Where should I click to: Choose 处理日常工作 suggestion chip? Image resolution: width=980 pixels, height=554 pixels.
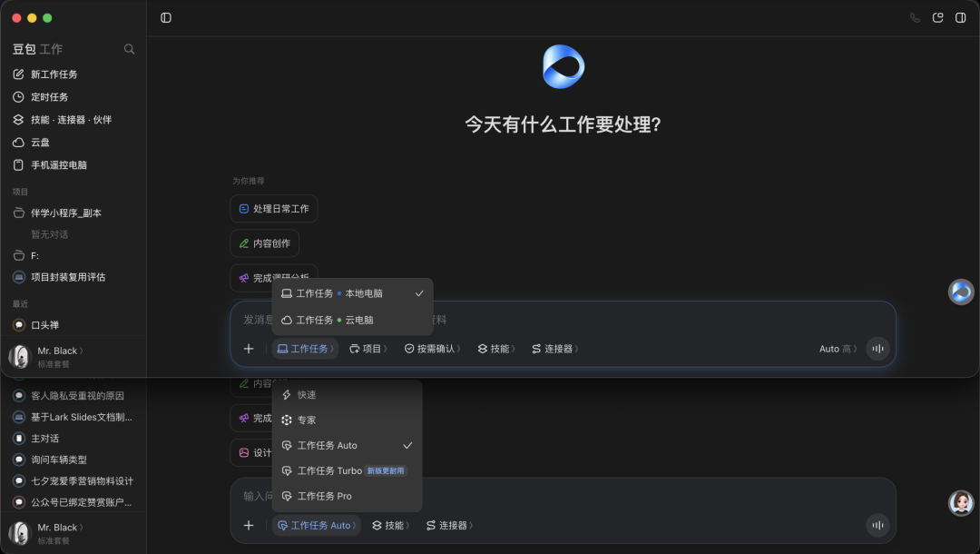point(274,209)
